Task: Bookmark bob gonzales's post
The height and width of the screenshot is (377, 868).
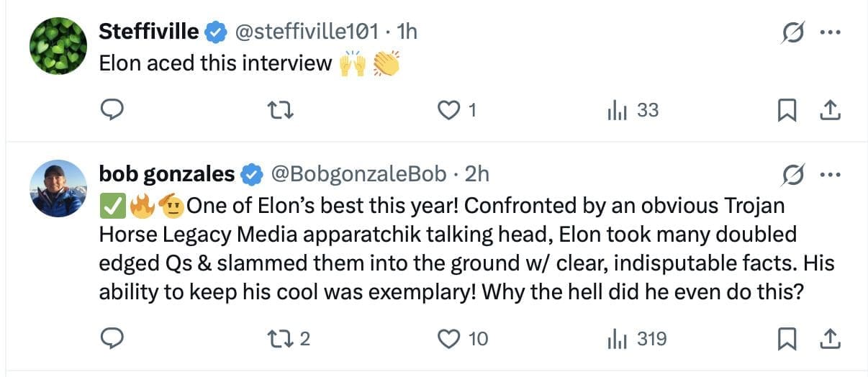Action: click(787, 338)
